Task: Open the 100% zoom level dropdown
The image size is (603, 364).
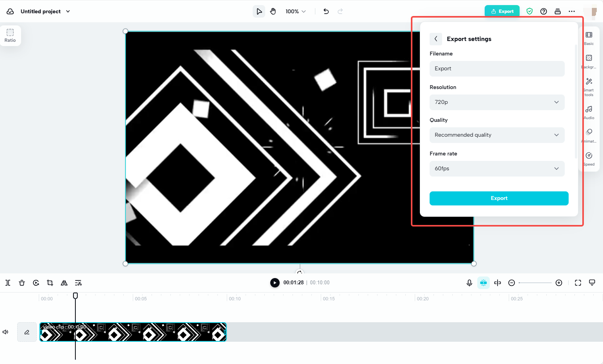Action: [296, 11]
